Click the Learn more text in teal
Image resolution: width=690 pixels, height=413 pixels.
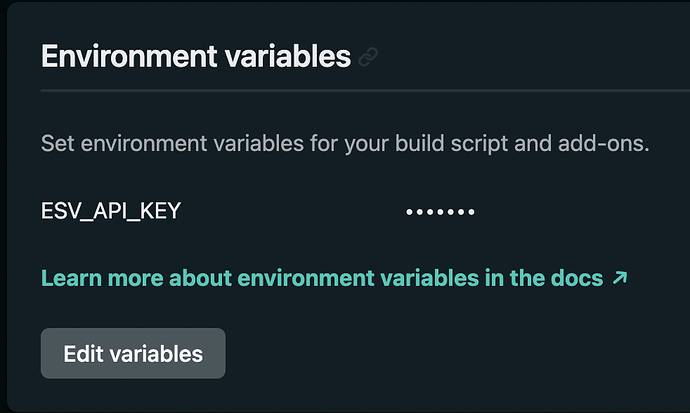[x=102, y=278]
